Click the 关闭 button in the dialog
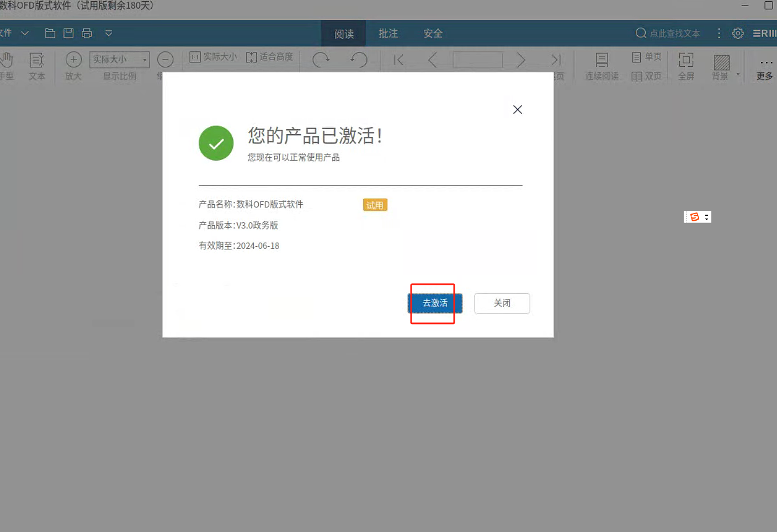This screenshot has width=777, height=532. point(502,303)
